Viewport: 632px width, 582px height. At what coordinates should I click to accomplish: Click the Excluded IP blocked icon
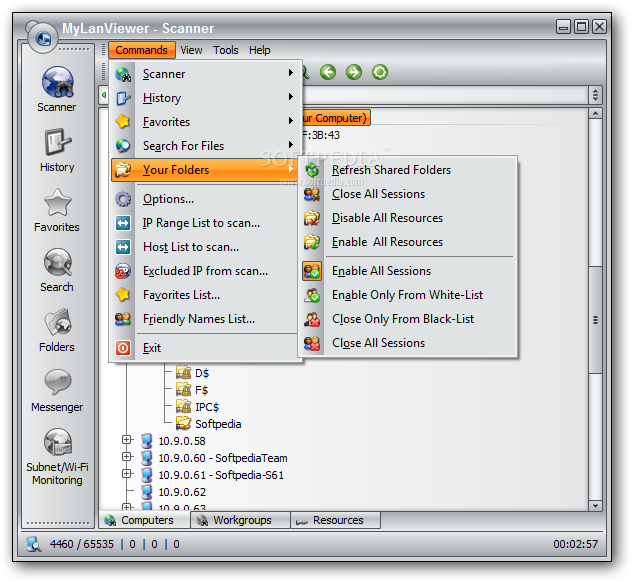123,271
